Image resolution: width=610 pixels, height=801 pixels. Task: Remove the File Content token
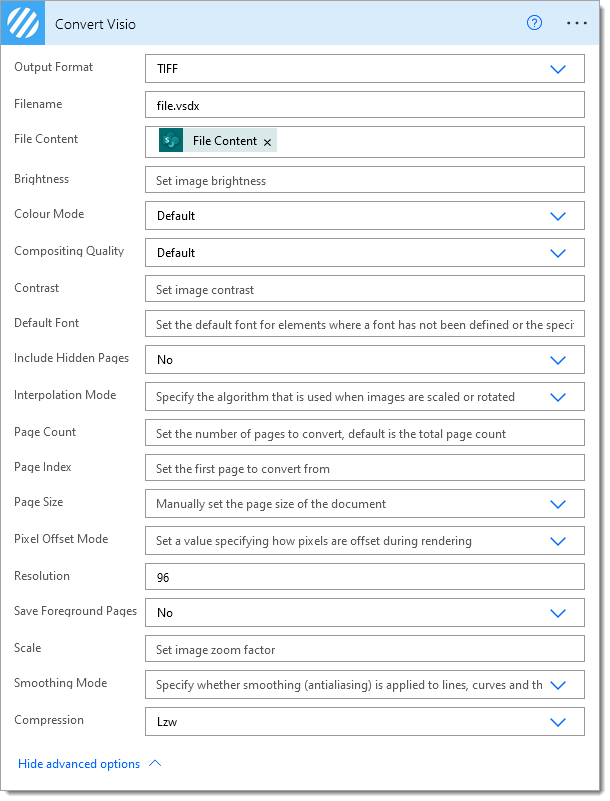267,143
